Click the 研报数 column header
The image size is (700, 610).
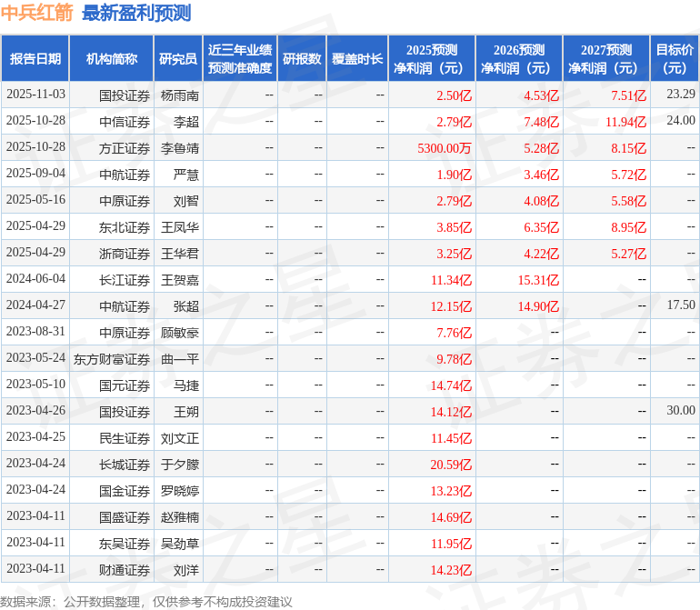pyautogui.click(x=302, y=58)
